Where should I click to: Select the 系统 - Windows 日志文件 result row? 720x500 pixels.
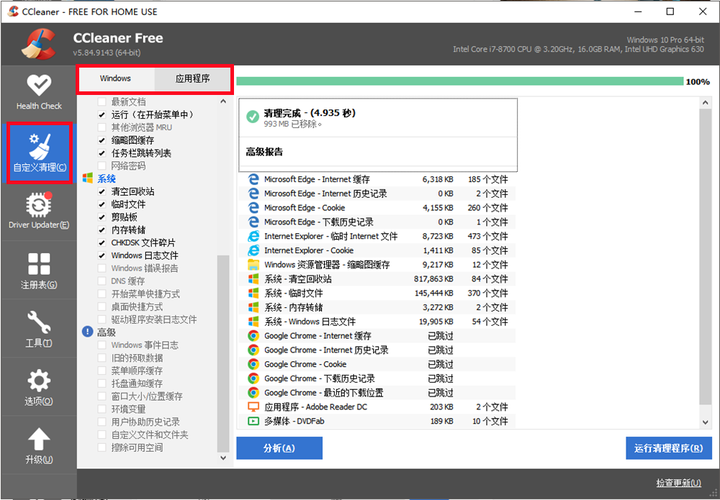(x=377, y=321)
